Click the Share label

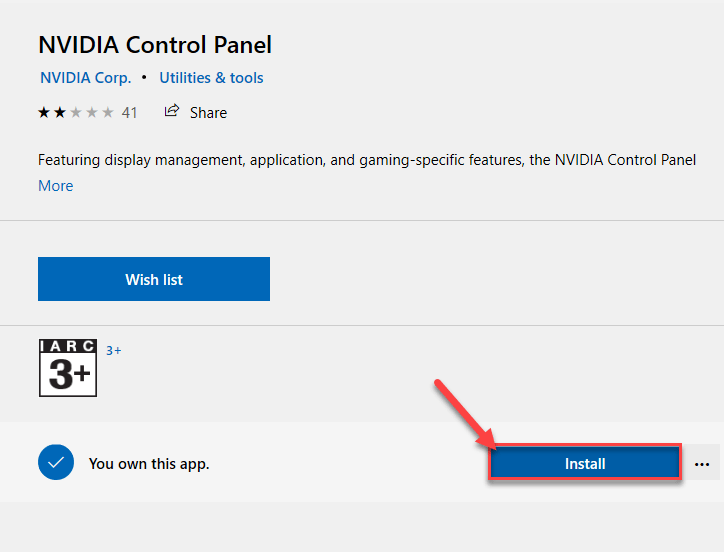pyautogui.click(x=208, y=113)
